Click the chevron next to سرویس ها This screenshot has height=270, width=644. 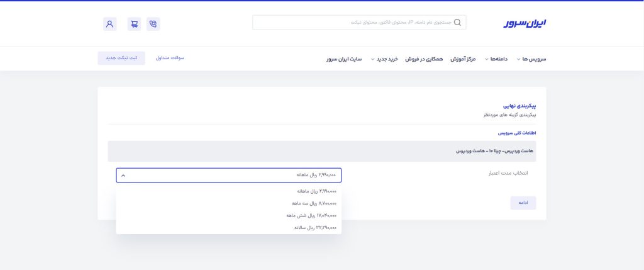pyautogui.click(x=519, y=59)
